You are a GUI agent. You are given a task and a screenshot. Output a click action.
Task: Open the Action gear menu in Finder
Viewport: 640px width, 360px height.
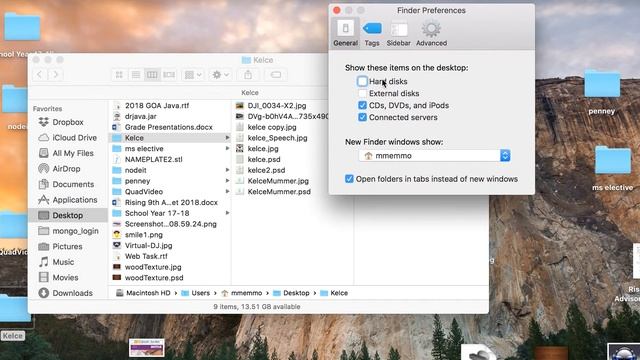pyautogui.click(x=220, y=75)
